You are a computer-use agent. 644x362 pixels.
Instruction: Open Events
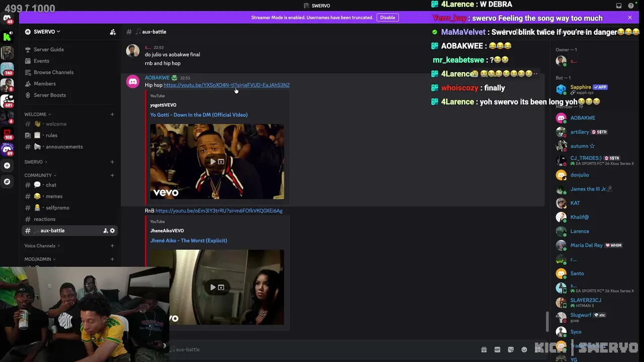click(70, 61)
